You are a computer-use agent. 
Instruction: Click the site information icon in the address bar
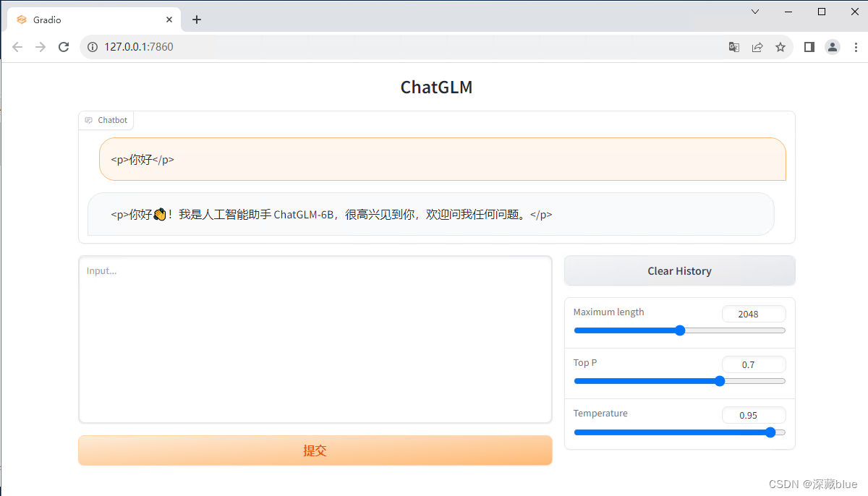[93, 47]
